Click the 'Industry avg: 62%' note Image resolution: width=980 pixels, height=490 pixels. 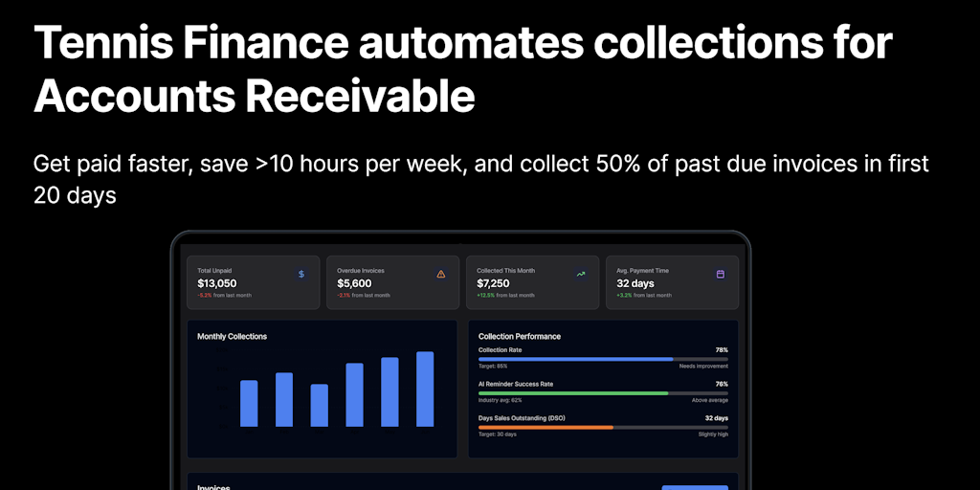(x=500, y=400)
